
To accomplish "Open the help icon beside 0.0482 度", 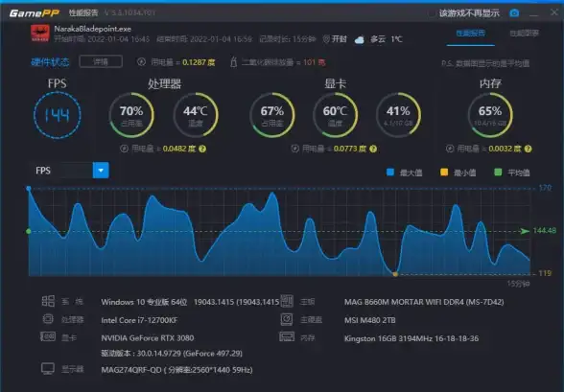I will click(202, 149).
